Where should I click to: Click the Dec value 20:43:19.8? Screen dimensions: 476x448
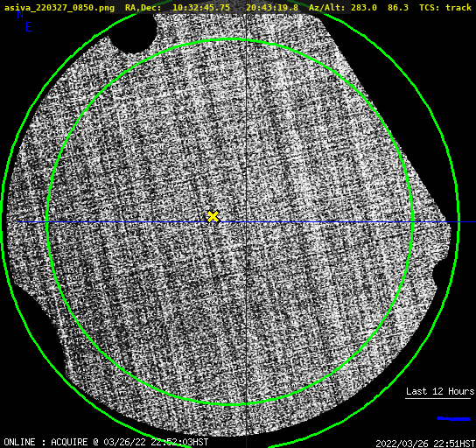[272, 7]
